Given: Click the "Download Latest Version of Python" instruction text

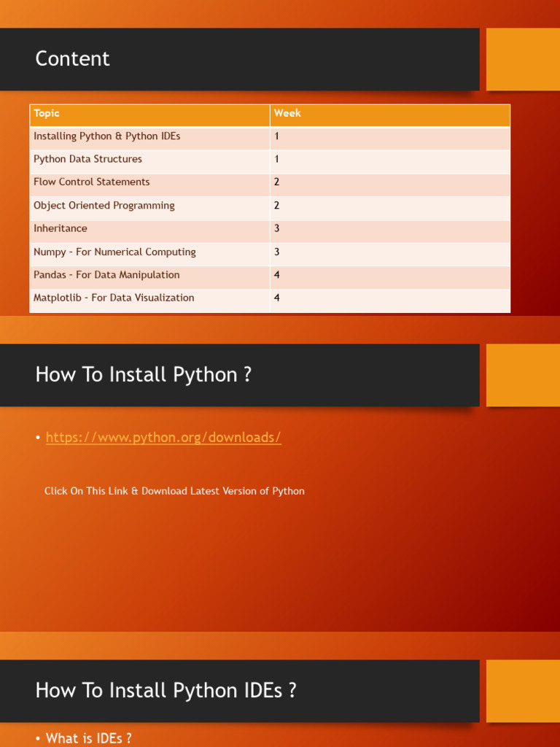Looking at the screenshot, I should pyautogui.click(x=174, y=491).
